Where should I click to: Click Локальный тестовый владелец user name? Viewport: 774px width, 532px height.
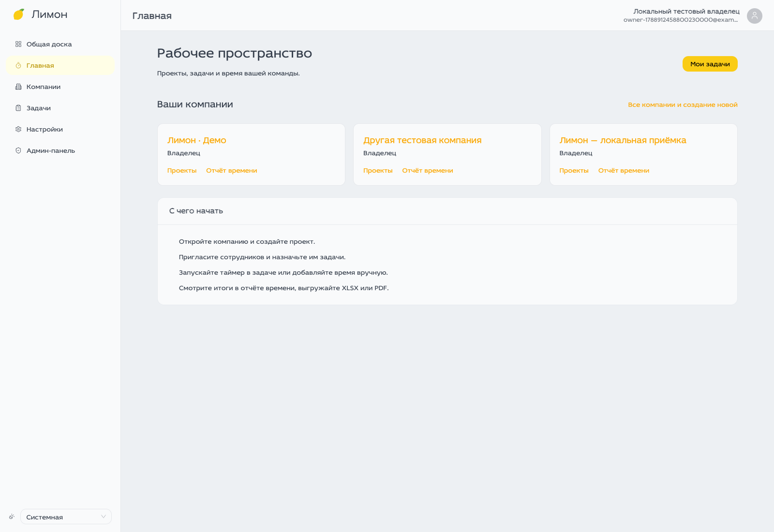tap(686, 11)
